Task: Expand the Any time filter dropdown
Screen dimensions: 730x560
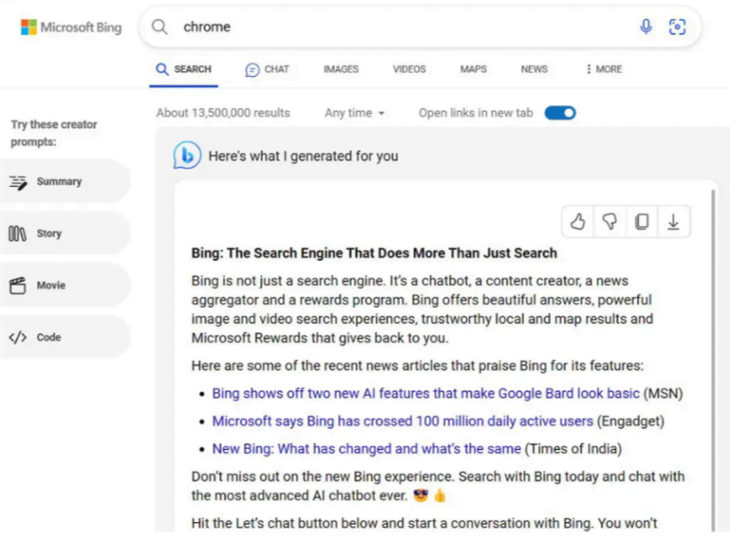Action: [x=355, y=113]
